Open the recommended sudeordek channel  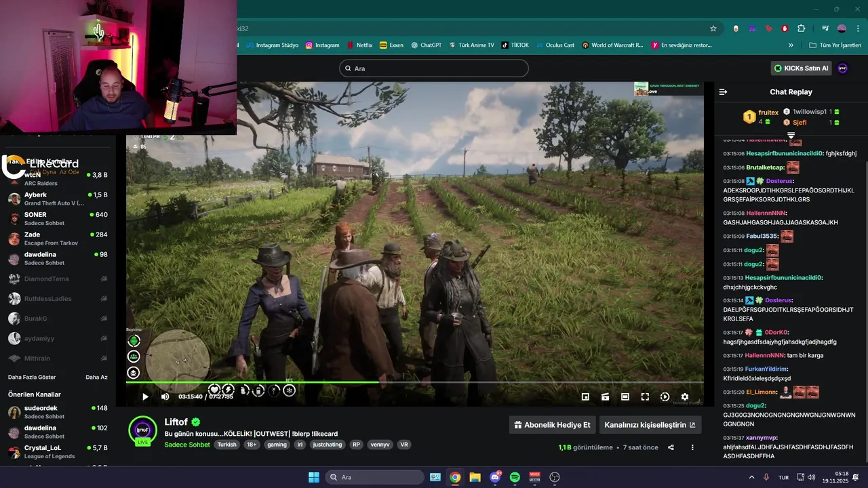58,412
